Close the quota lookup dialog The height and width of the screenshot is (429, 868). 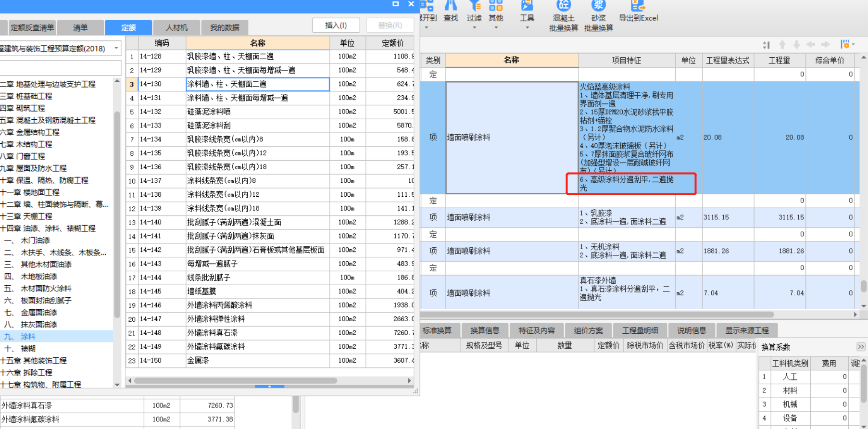[x=411, y=4]
